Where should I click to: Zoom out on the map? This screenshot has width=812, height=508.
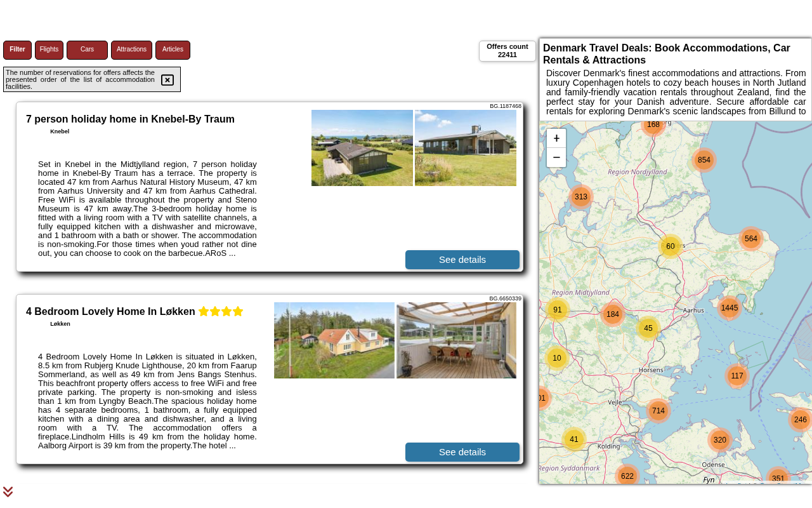click(556, 157)
